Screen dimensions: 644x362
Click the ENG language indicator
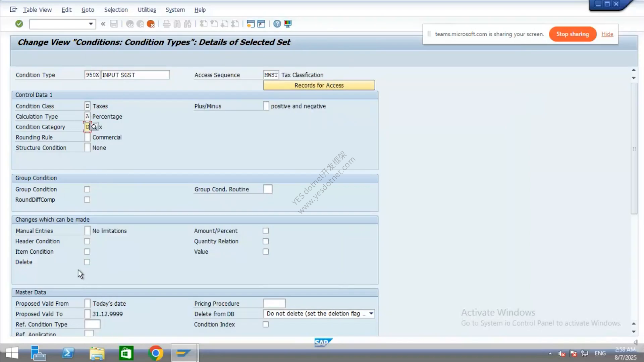(600, 353)
